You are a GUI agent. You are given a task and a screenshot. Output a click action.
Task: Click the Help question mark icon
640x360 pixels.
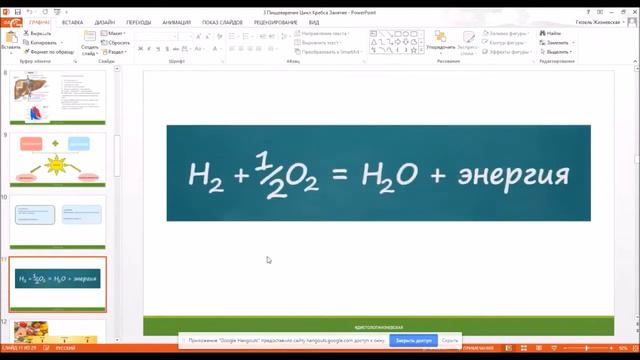pos(588,12)
